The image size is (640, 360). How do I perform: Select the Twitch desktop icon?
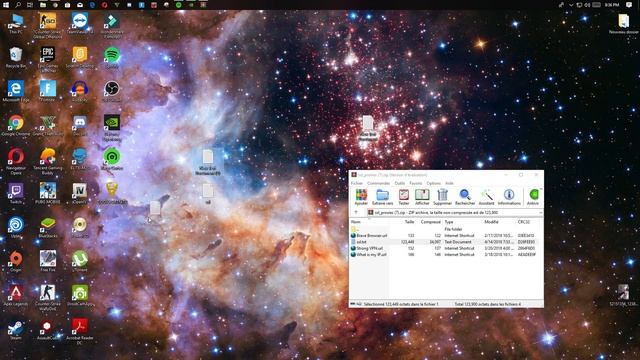16,193
